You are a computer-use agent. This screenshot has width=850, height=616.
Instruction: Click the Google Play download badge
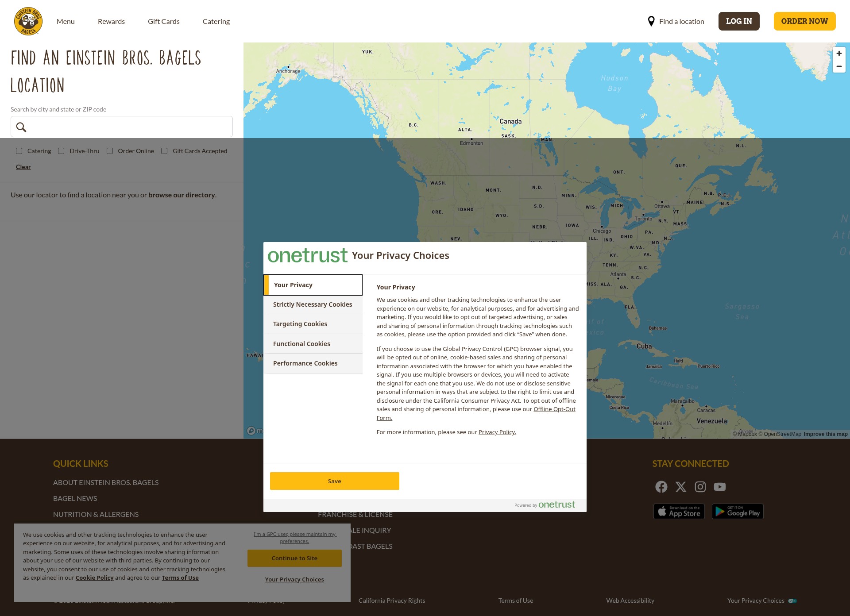(738, 511)
